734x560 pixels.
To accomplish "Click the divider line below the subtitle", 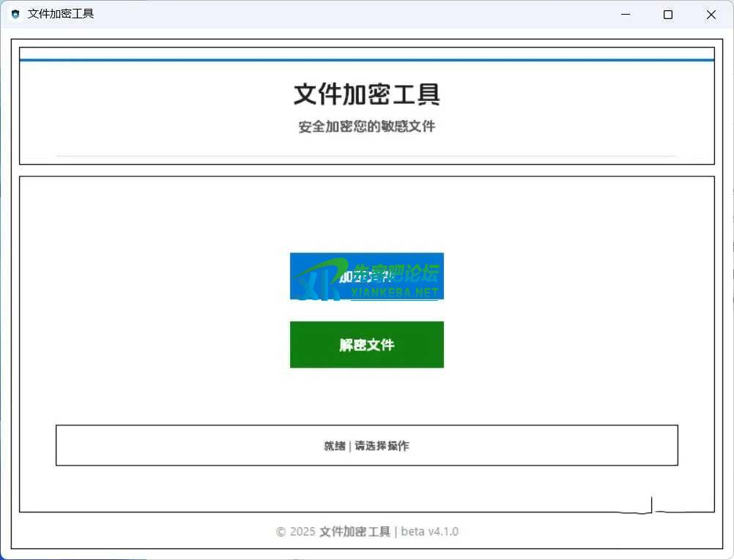I will click(366, 156).
